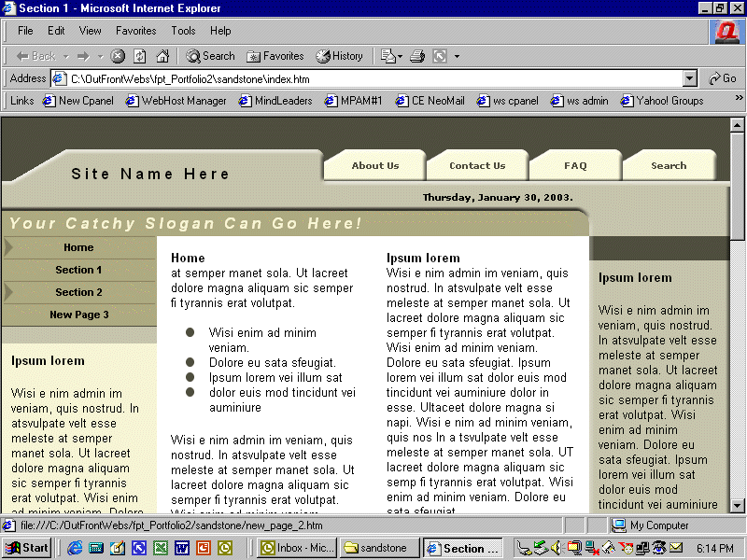Launch Outlook from the Quick Launch bar

[x=224, y=548]
